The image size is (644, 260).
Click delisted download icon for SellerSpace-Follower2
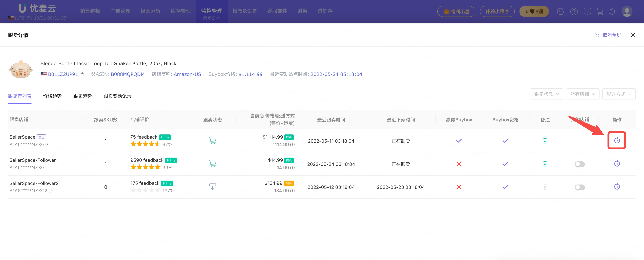pos(212,187)
